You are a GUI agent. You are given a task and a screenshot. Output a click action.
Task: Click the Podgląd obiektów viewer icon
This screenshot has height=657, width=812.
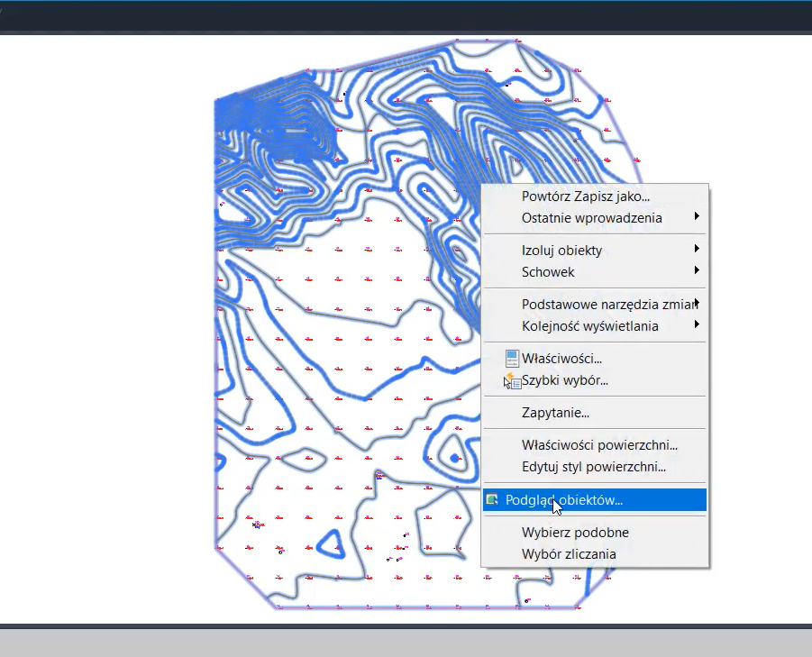pos(492,499)
